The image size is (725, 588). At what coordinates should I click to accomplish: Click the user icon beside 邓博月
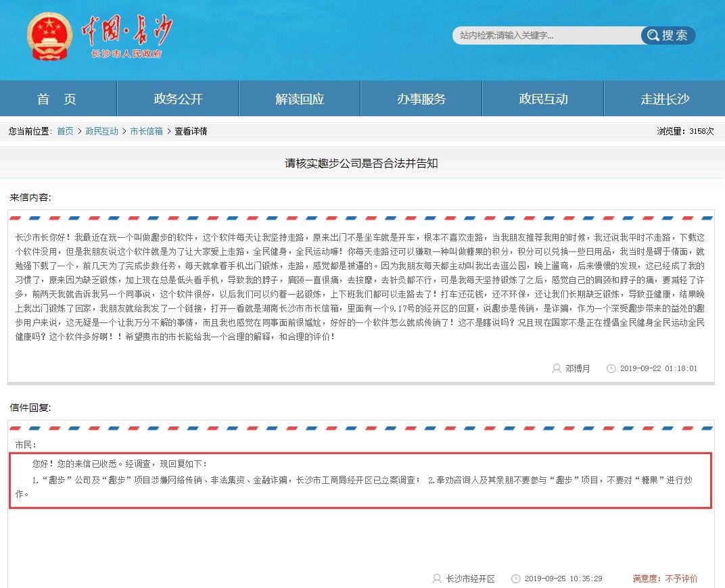coord(557,368)
